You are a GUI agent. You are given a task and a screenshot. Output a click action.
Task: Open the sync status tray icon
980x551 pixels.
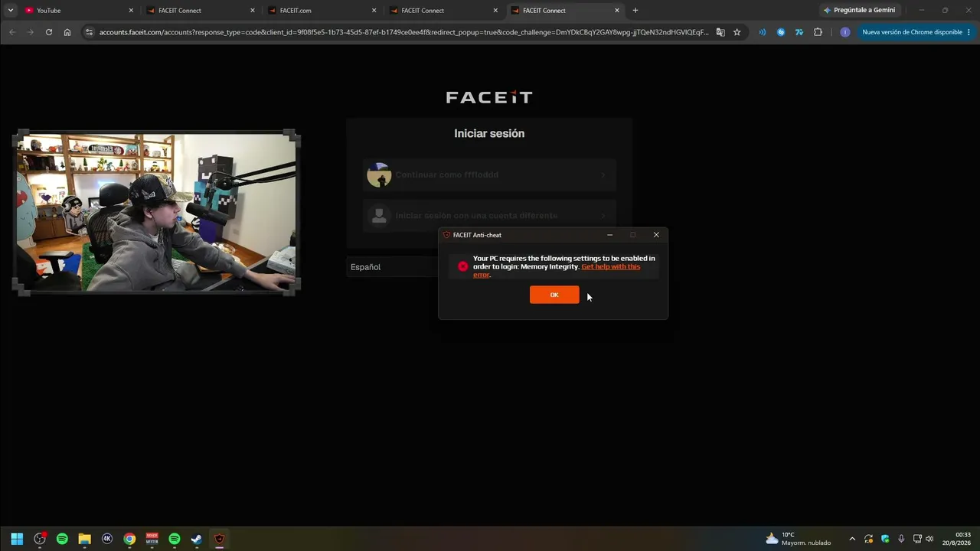(869, 539)
